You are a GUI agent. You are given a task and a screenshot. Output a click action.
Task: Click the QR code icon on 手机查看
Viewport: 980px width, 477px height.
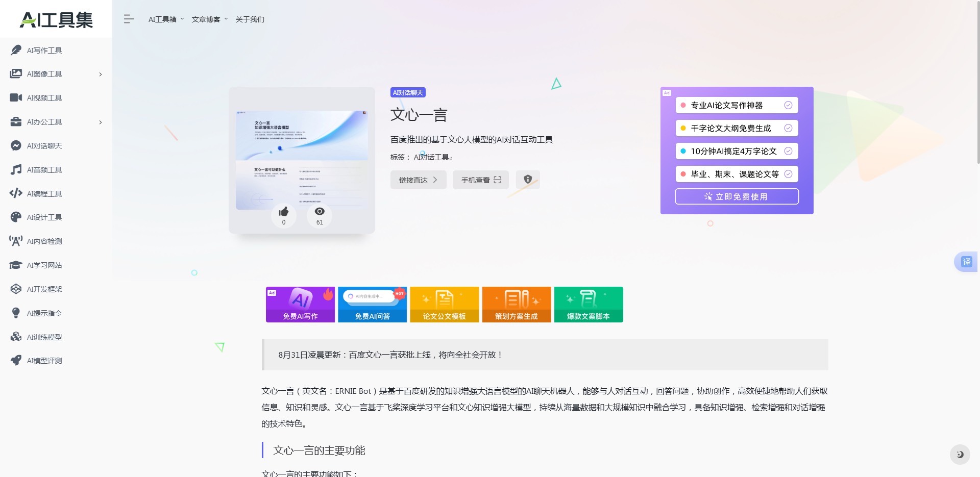tap(498, 180)
